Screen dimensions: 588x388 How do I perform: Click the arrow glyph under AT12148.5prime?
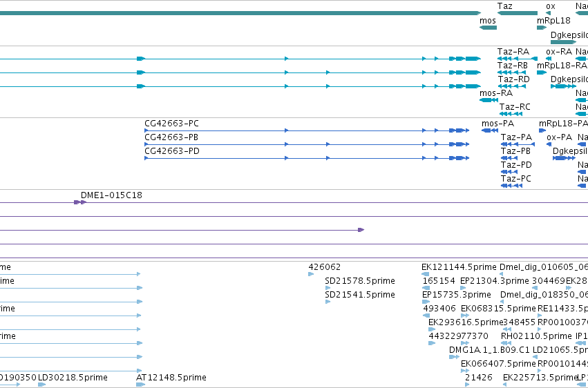point(140,385)
